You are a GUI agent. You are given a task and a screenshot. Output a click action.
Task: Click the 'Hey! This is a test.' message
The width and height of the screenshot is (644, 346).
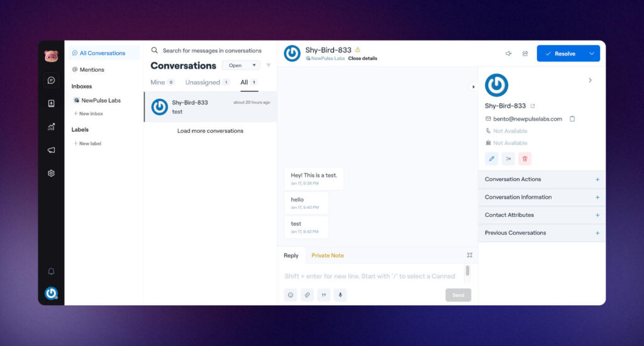pos(314,179)
